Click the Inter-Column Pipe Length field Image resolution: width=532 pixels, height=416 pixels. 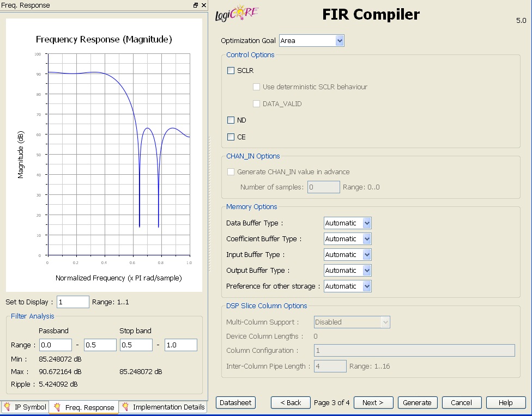coord(330,366)
